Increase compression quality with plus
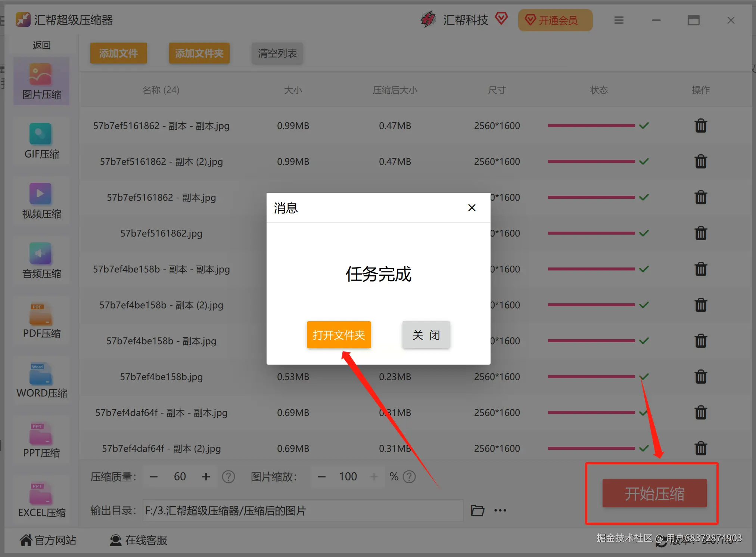Viewport: 756px width, 557px height. [x=206, y=477]
